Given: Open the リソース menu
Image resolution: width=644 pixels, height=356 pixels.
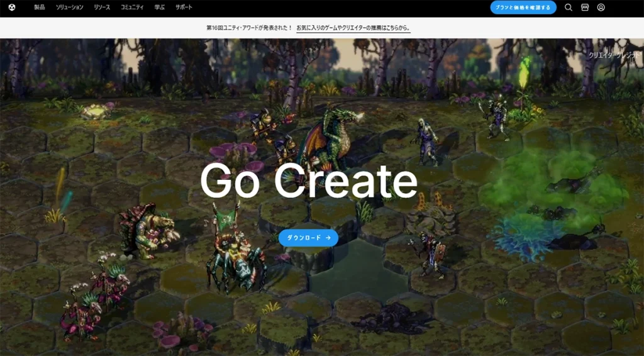Looking at the screenshot, I should (102, 8).
